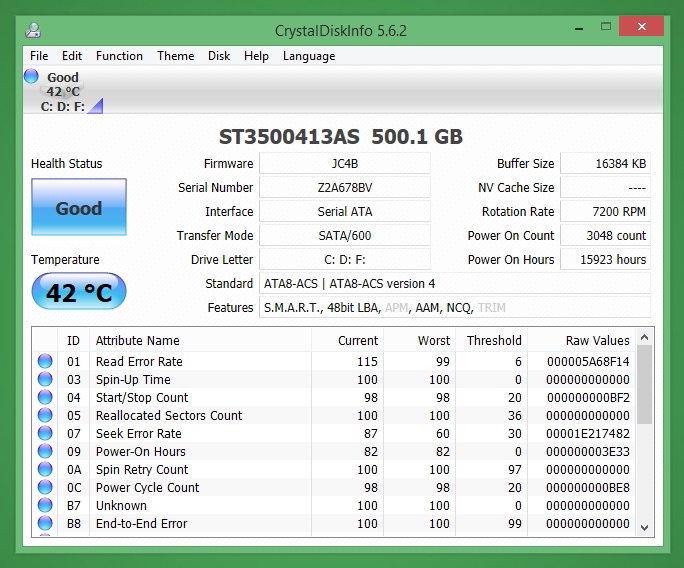Click status orb for Start/Stop Count row
Image resolution: width=684 pixels, height=568 pixels.
click(x=45, y=397)
